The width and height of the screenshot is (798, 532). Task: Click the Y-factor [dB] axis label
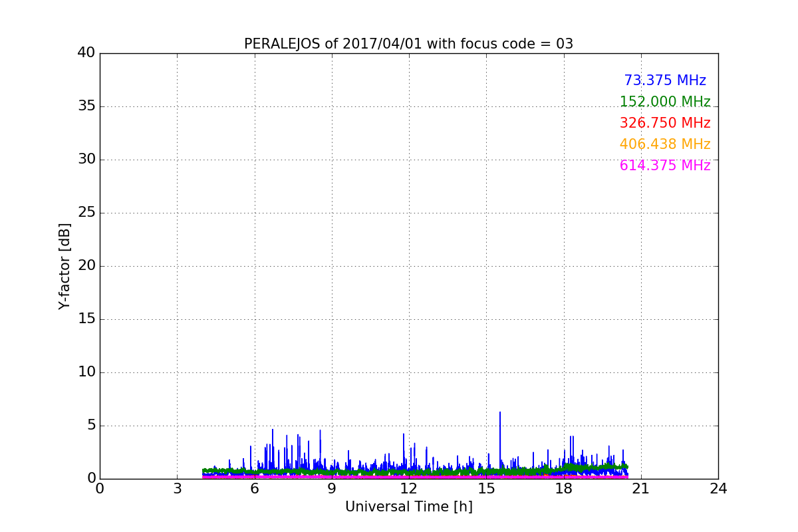tap(65, 266)
